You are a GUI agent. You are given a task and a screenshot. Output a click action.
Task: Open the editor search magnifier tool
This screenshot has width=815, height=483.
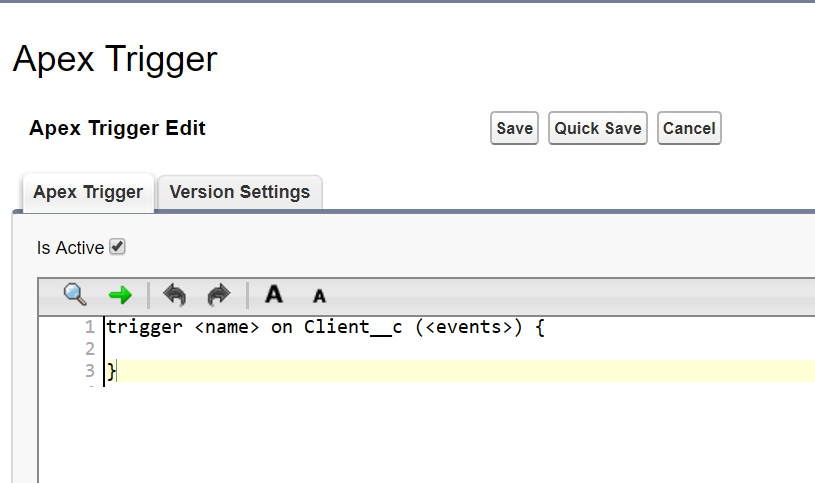(x=75, y=295)
